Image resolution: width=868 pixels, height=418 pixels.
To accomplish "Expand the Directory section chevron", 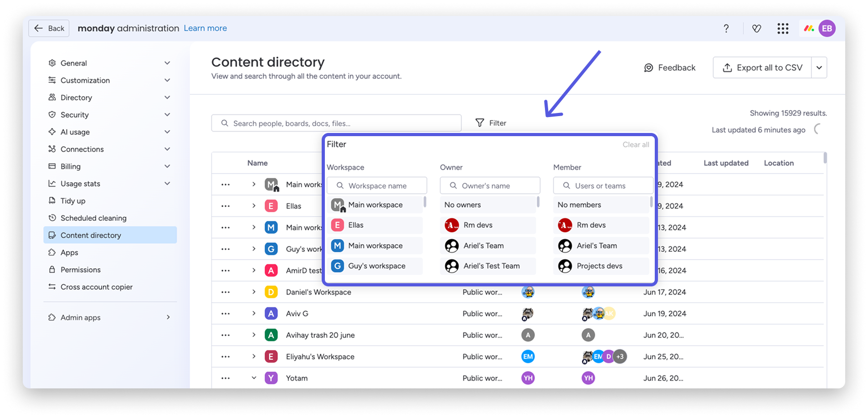I will coord(167,97).
